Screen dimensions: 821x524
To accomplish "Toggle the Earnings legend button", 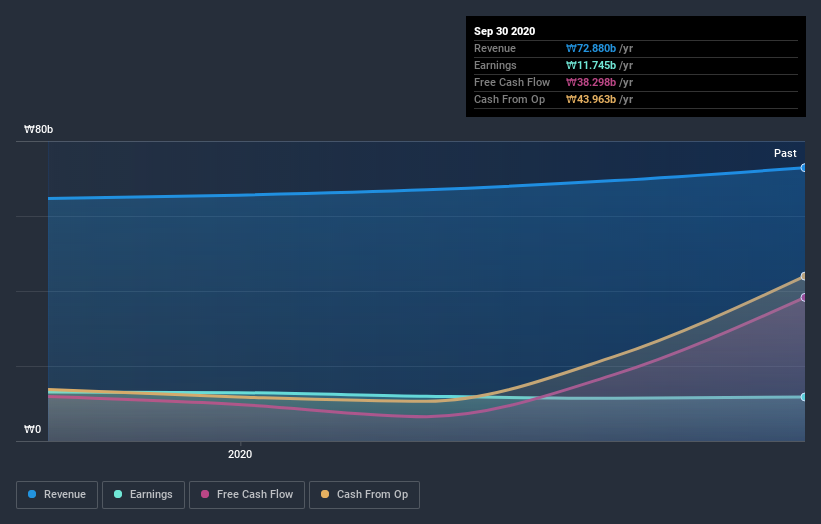I will click(x=143, y=495).
